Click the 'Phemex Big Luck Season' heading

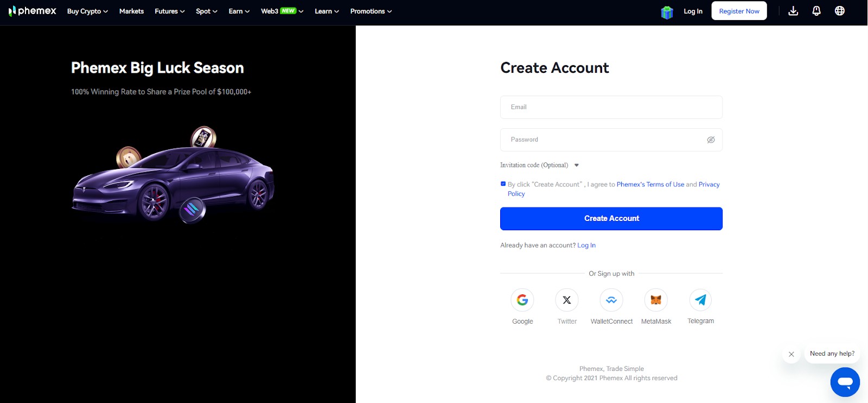pyautogui.click(x=157, y=68)
